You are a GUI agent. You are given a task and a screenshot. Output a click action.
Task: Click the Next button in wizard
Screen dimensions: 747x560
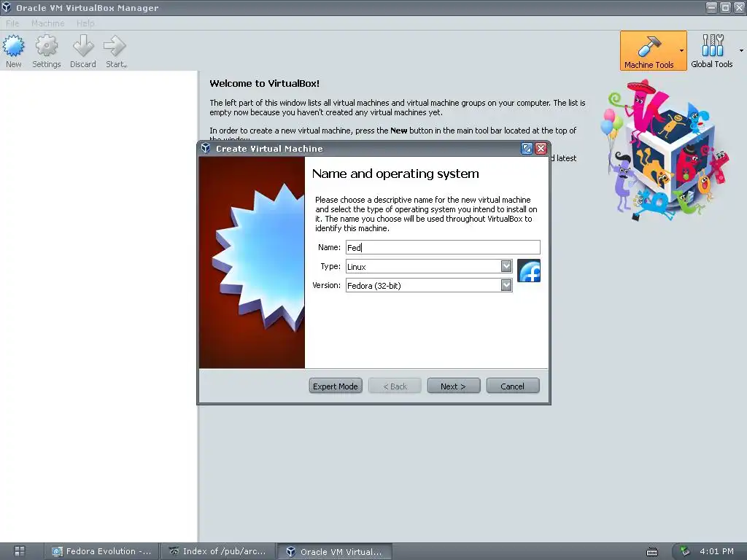(x=454, y=386)
